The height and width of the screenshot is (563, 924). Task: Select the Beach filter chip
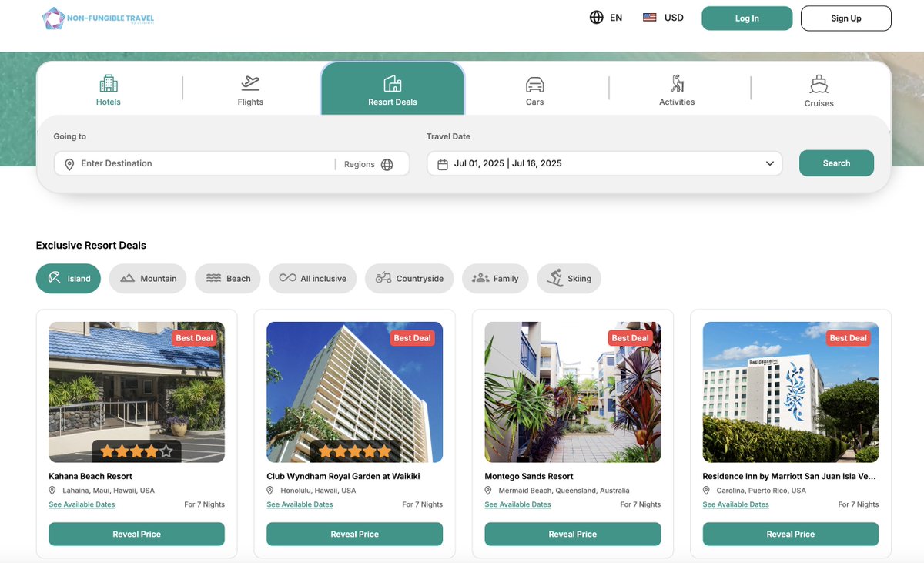click(228, 279)
